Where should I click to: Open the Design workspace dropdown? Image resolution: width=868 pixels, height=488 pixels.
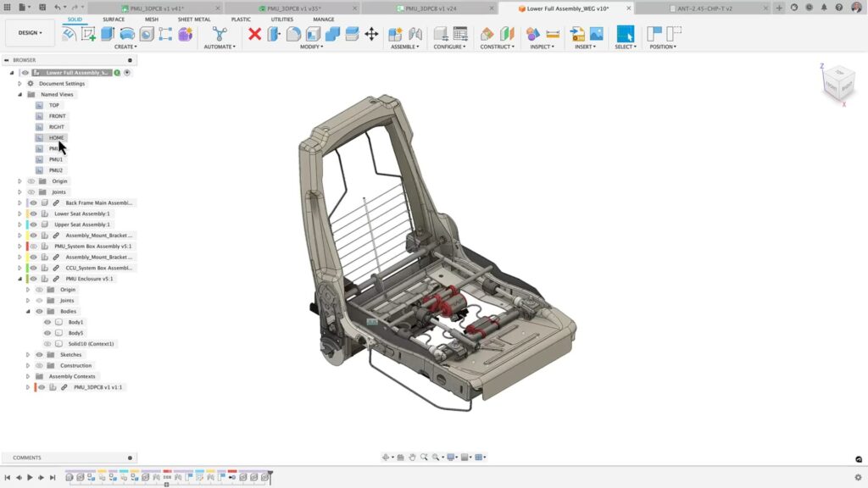(x=28, y=32)
